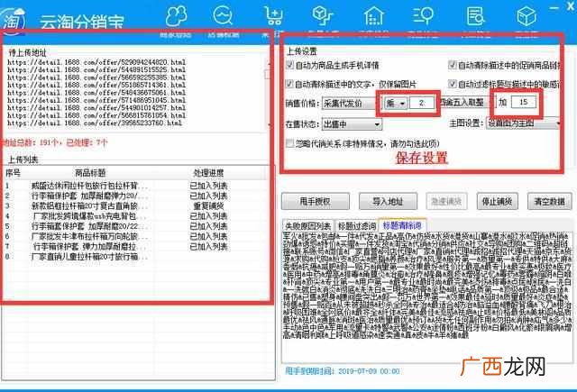The image size is (577, 392).
Task: Click the 用手授权 button
Action: 316,201
